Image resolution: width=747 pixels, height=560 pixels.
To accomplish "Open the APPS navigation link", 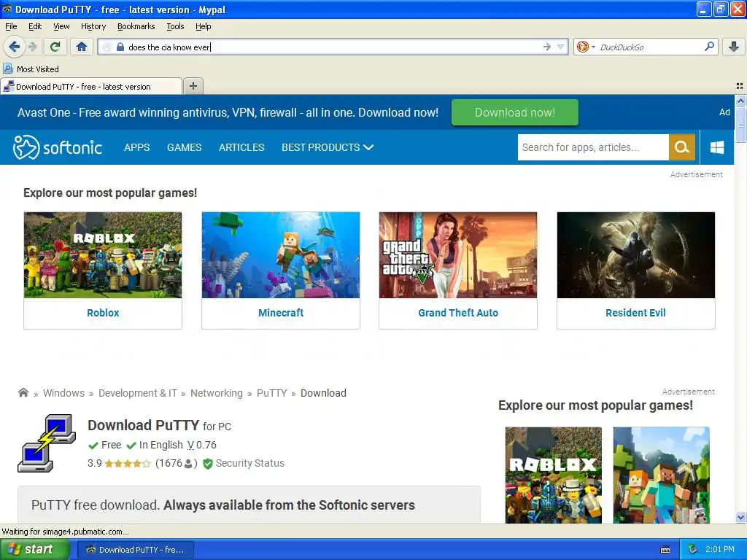I will [136, 147].
